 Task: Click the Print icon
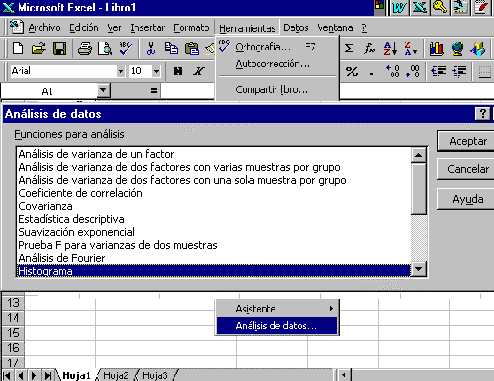85,49
